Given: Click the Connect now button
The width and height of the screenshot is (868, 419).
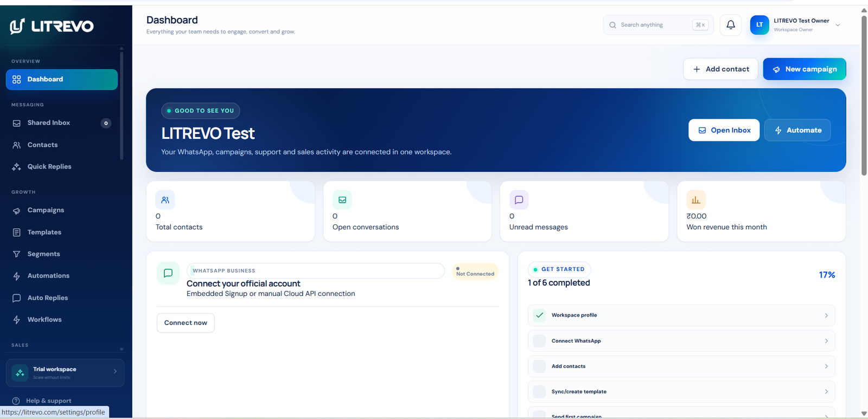Looking at the screenshot, I should (186, 323).
